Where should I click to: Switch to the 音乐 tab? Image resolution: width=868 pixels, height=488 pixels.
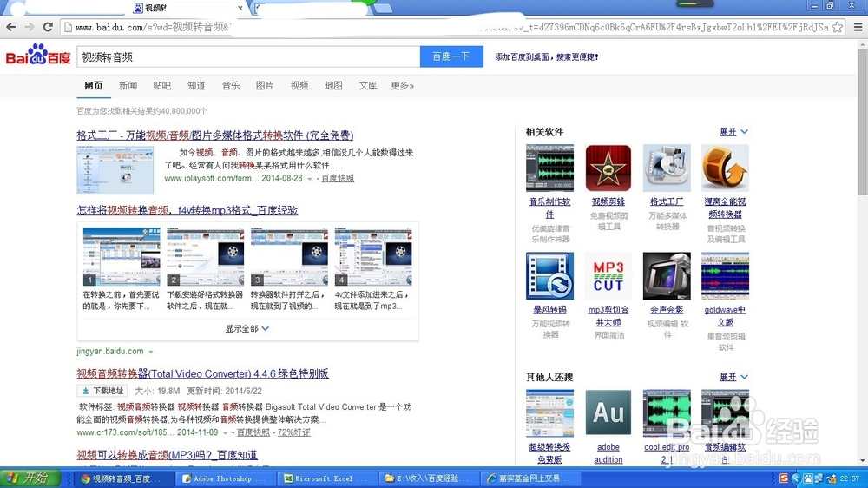click(x=231, y=86)
